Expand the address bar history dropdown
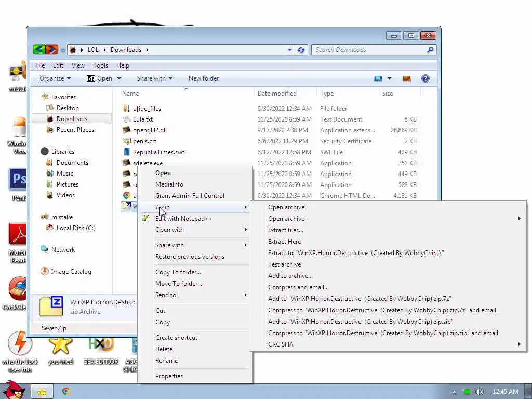This screenshot has height=399, width=532. [x=289, y=50]
